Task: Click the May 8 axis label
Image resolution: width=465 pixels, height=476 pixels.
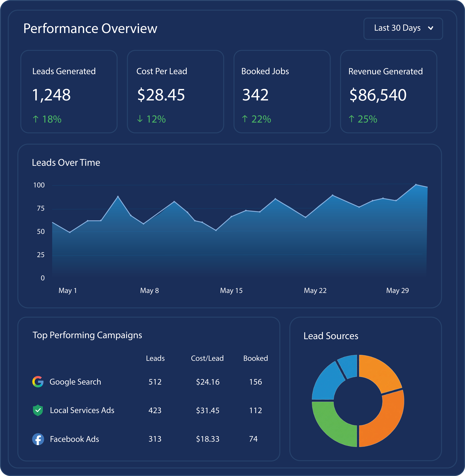Action: pyautogui.click(x=149, y=291)
